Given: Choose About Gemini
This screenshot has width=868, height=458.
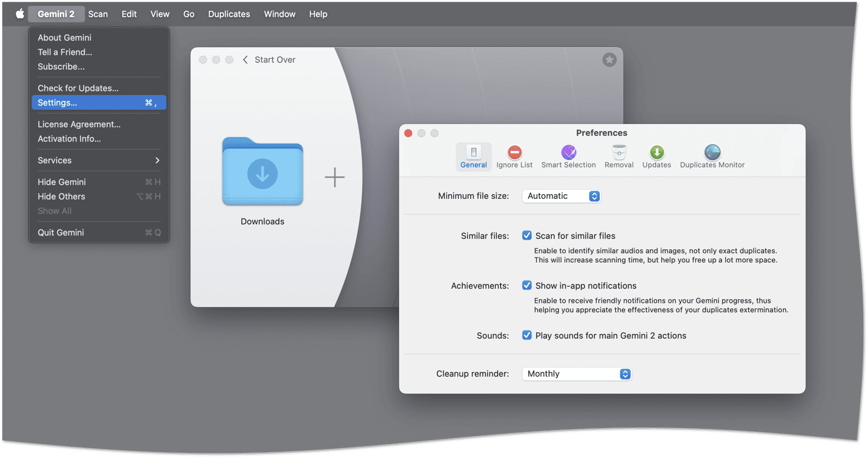Looking at the screenshot, I should 98,38.
